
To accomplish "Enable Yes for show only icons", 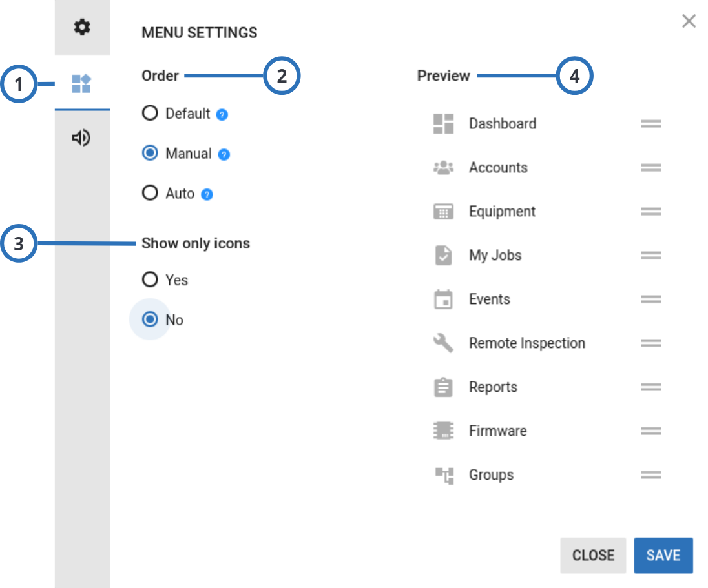I will pos(150,280).
